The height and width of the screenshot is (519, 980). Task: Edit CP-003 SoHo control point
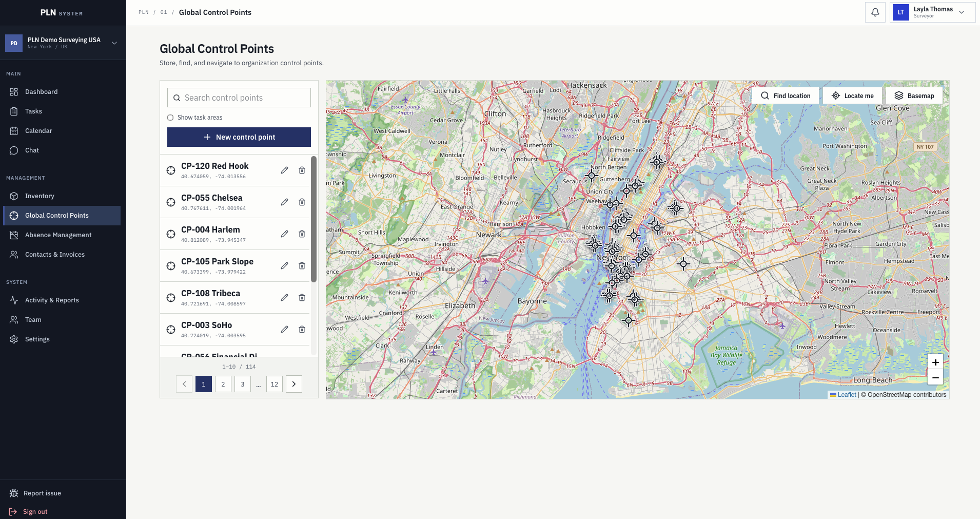coord(284,330)
